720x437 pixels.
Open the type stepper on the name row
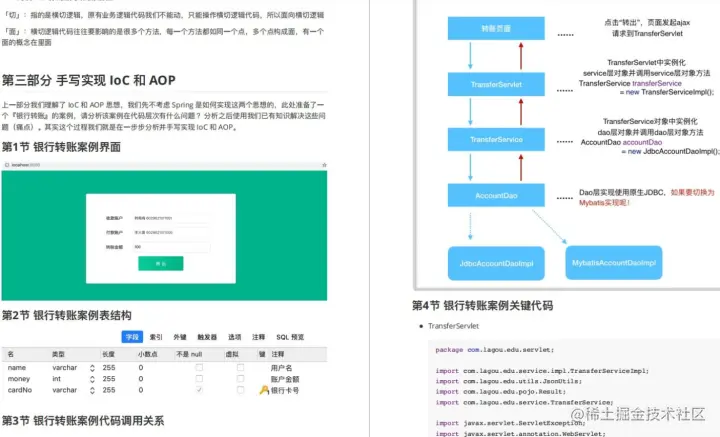point(92,368)
